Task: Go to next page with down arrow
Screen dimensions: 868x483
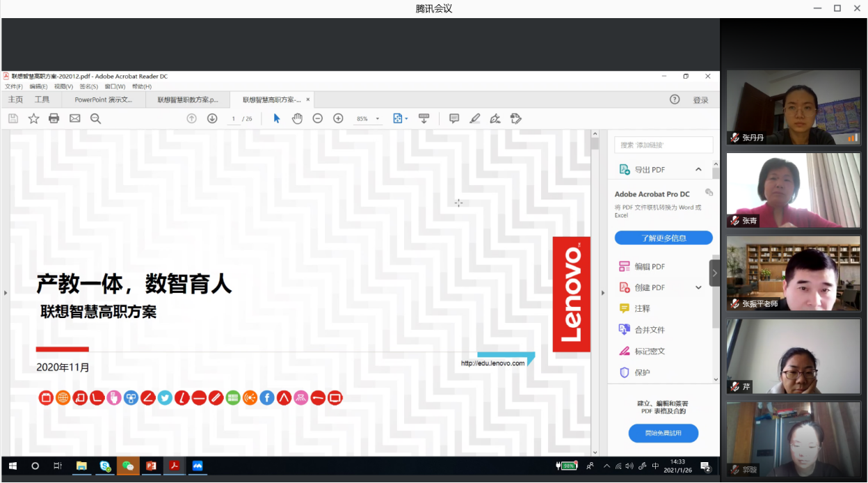Action: pos(212,118)
